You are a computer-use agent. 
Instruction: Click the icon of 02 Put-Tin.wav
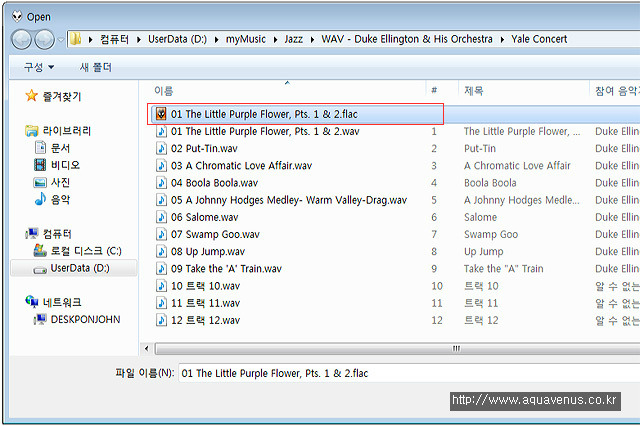click(162, 148)
